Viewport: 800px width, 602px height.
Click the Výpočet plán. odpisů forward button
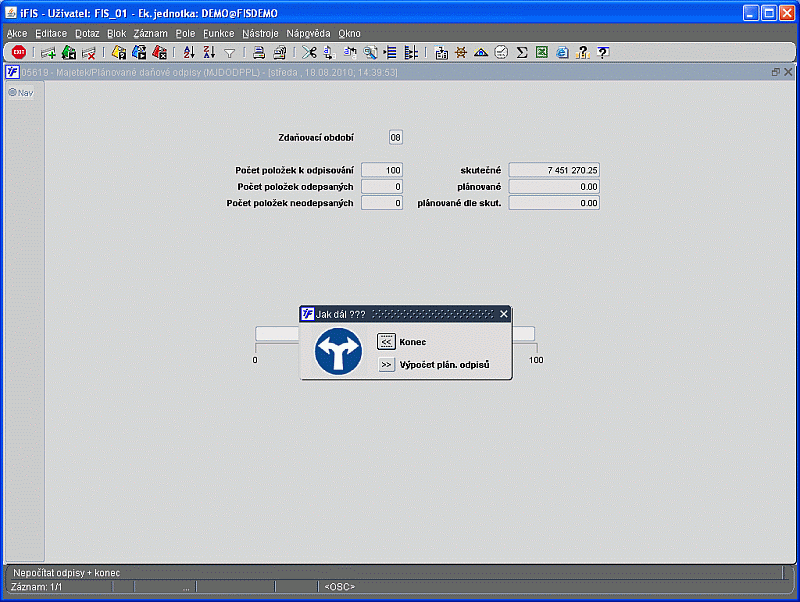click(386, 365)
